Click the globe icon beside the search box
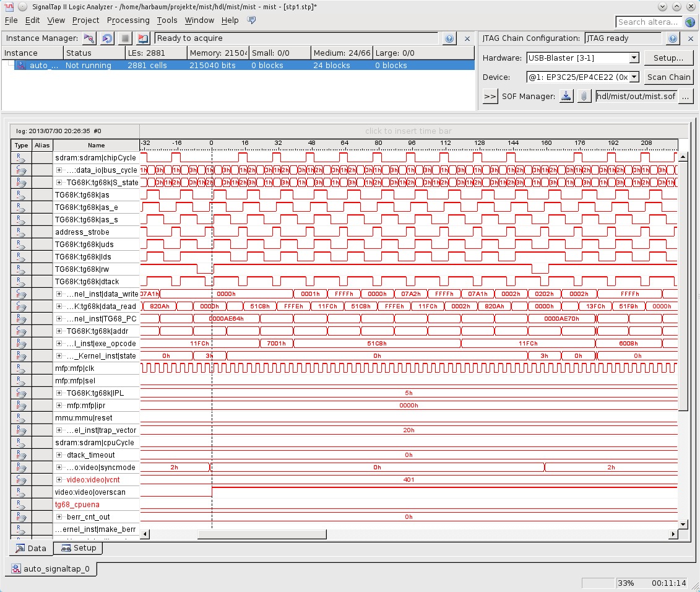The width and height of the screenshot is (700, 592). [x=690, y=22]
